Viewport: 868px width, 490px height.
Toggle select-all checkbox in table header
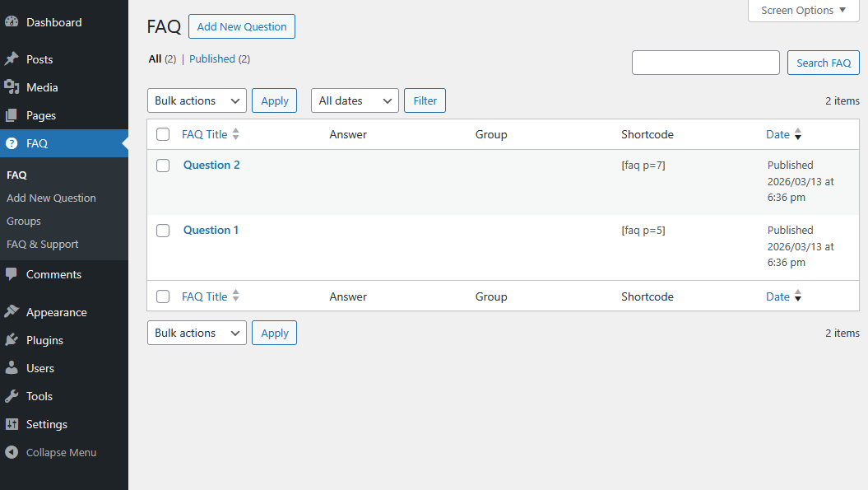tap(163, 134)
